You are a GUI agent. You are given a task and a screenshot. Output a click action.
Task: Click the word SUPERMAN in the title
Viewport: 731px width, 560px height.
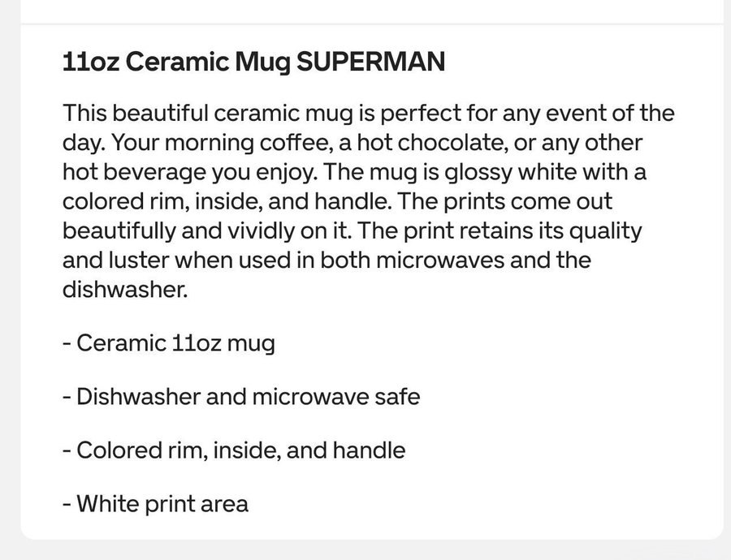(x=370, y=62)
